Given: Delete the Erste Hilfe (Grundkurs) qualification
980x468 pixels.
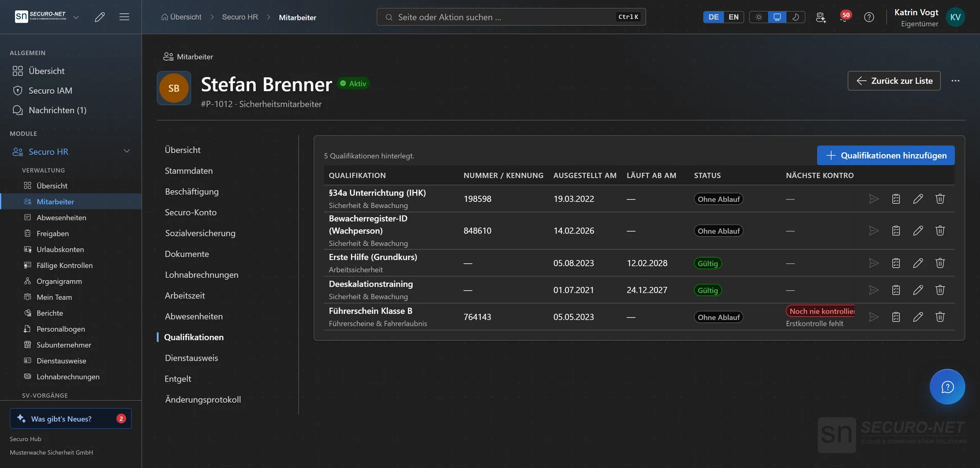Looking at the screenshot, I should 940,263.
